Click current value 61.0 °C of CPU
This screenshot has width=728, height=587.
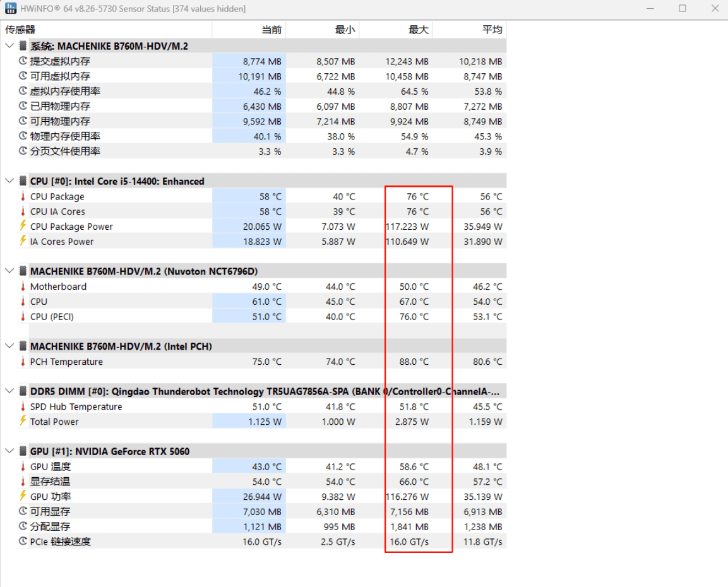[x=267, y=302]
